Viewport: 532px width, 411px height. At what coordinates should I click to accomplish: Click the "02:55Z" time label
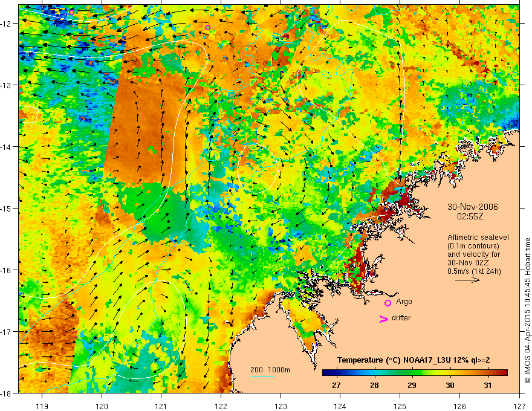(x=470, y=216)
